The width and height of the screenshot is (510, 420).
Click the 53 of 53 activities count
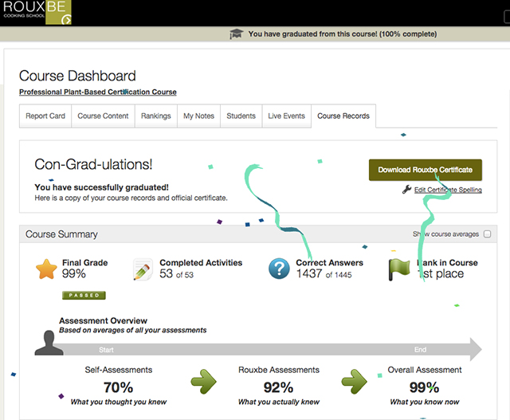(x=176, y=274)
